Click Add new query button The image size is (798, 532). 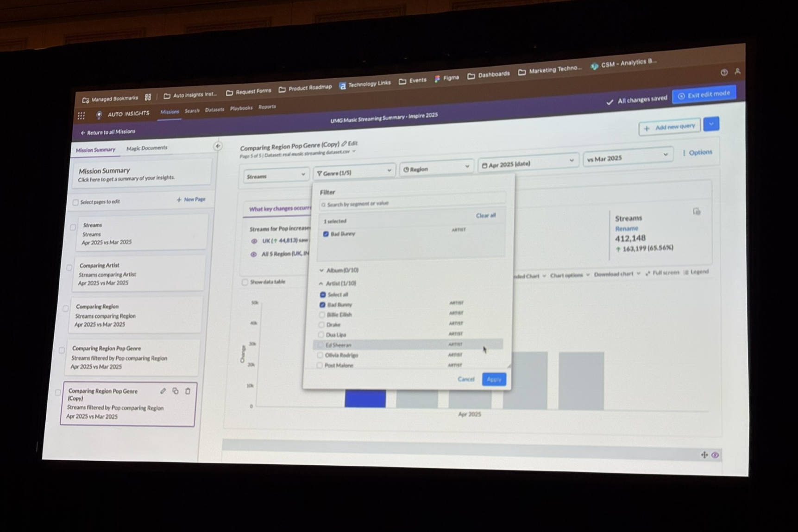670,127
